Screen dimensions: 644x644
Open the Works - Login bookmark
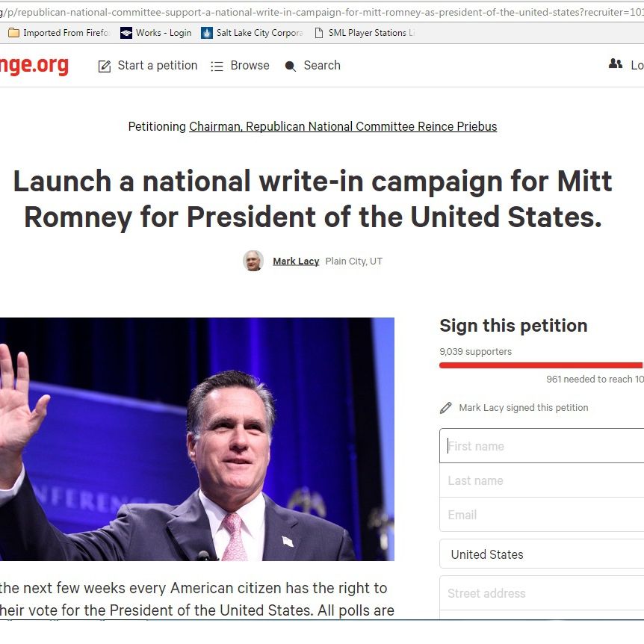coord(155,33)
